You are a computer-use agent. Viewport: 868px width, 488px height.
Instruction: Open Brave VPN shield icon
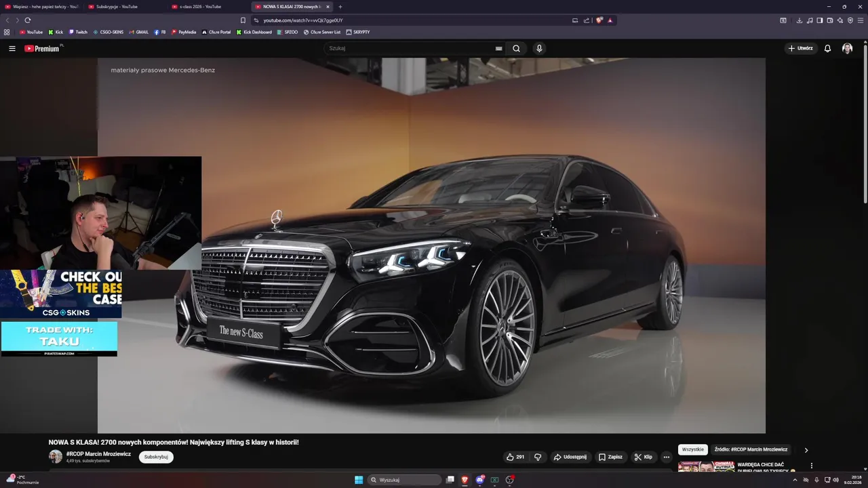coord(850,20)
